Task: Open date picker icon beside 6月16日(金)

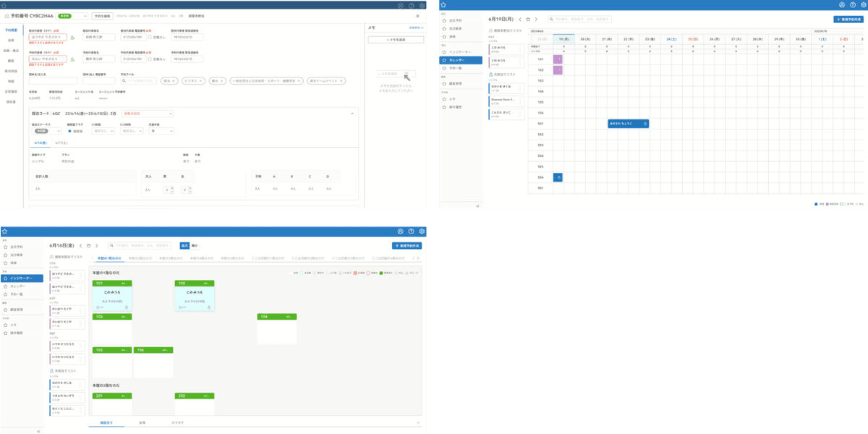Action: pos(88,245)
